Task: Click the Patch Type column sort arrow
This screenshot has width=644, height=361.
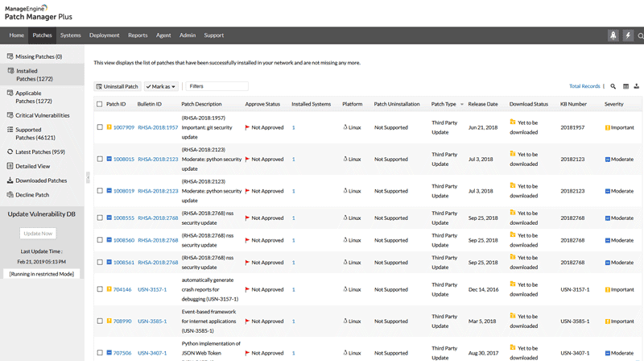Action: 461,105
